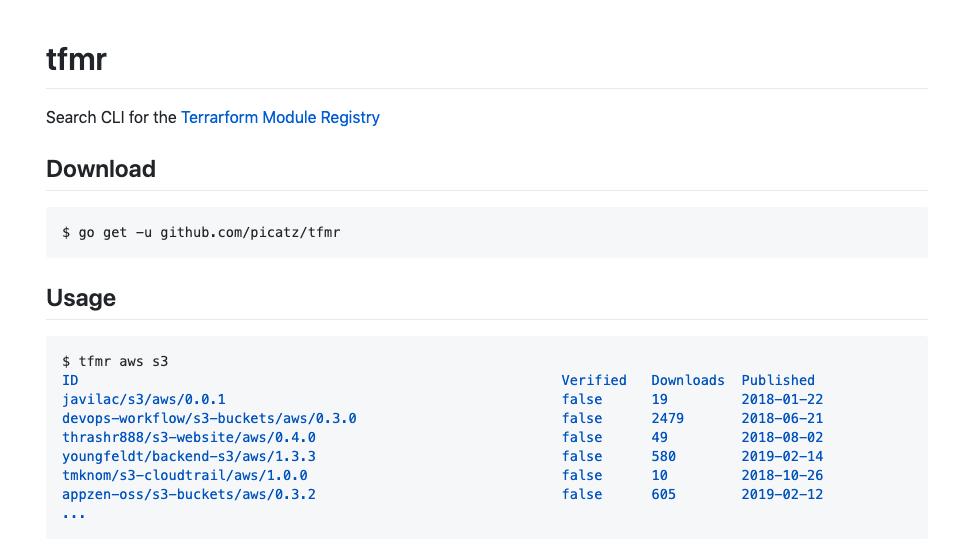The height and width of the screenshot is (559, 973).
Task: Click the Downloads column header
Action: click(x=688, y=380)
